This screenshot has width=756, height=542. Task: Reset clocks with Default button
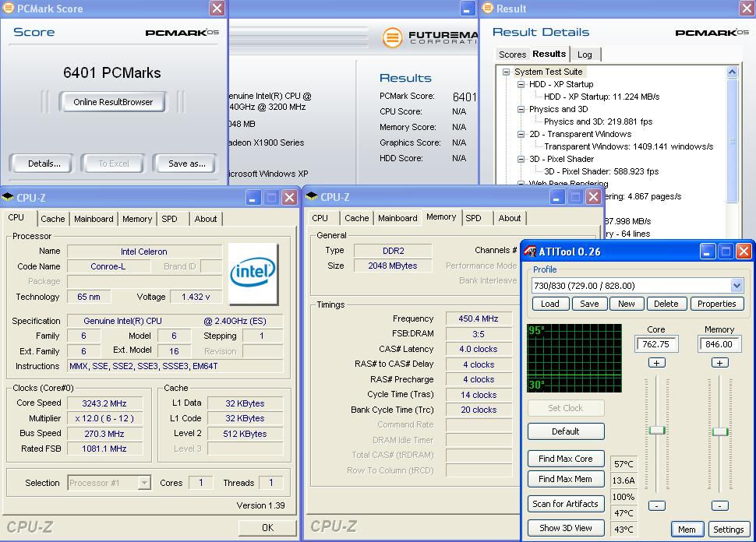pos(566,431)
